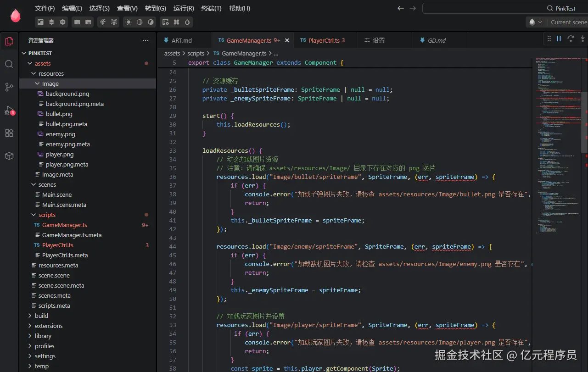Expand the build folder
Screen dimensions: 588x372
41,316
